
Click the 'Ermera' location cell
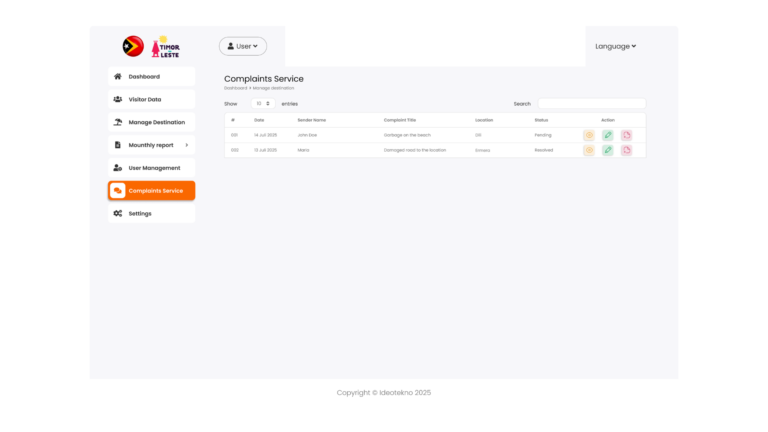tap(482, 150)
